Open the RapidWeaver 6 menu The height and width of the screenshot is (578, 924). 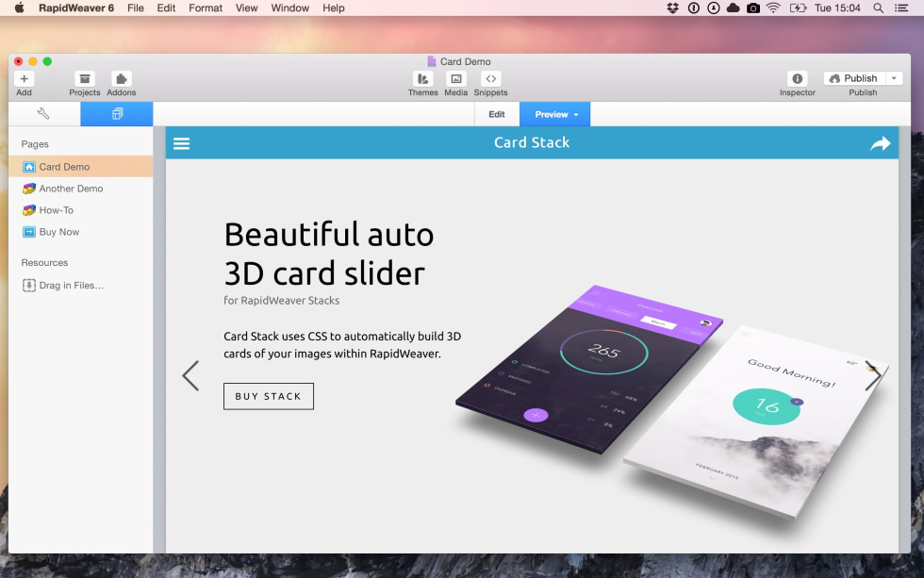76,8
